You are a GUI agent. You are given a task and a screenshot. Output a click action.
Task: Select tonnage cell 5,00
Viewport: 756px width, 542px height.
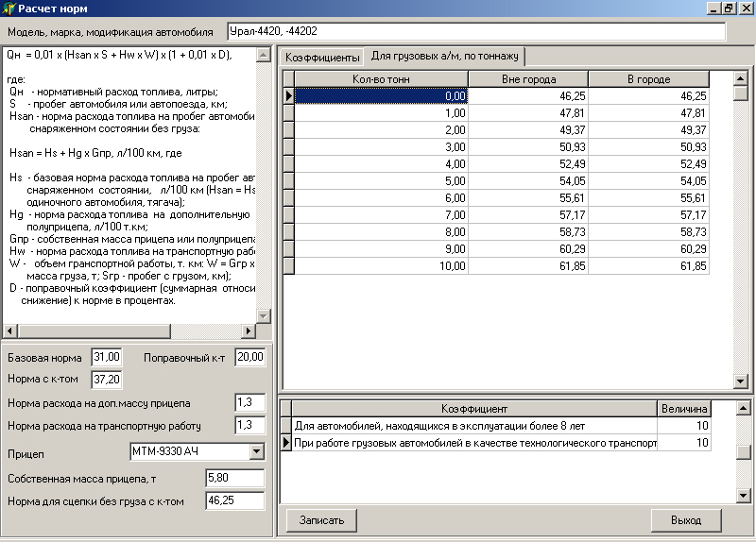381,181
